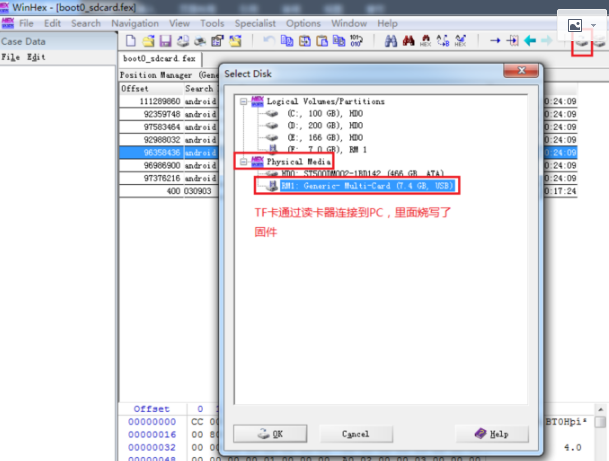
Task: Click the Go To Offset arrow icon
Action: (495, 40)
